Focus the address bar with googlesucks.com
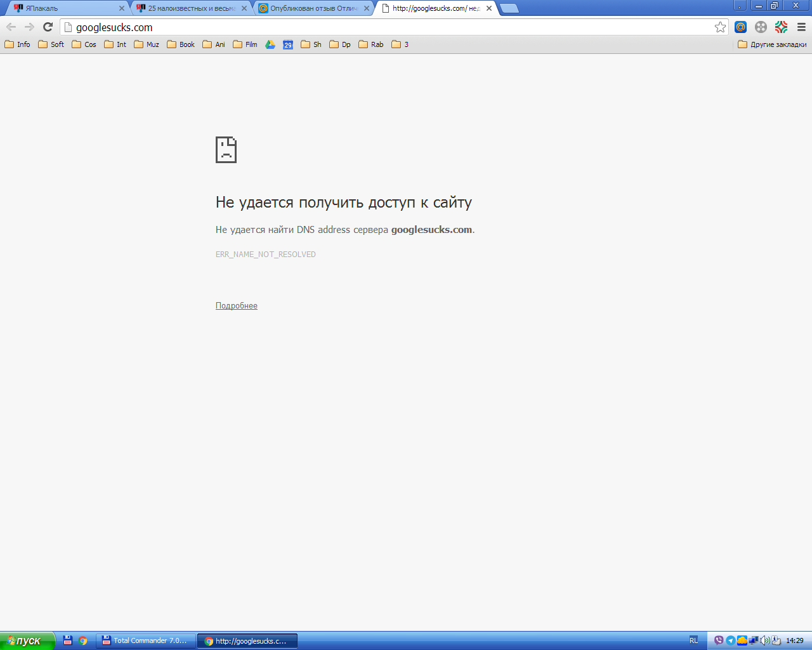The width and height of the screenshot is (812, 650). pyautogui.click(x=393, y=27)
